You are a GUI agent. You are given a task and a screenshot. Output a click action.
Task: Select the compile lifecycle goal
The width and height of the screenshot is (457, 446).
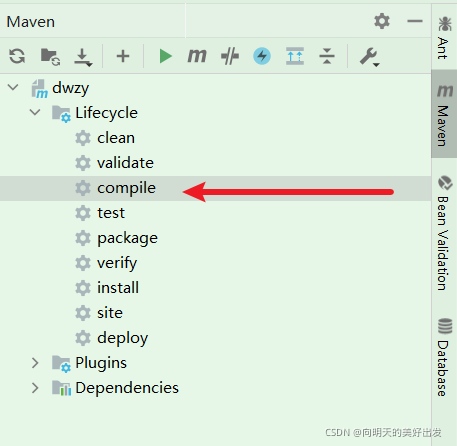tap(126, 188)
